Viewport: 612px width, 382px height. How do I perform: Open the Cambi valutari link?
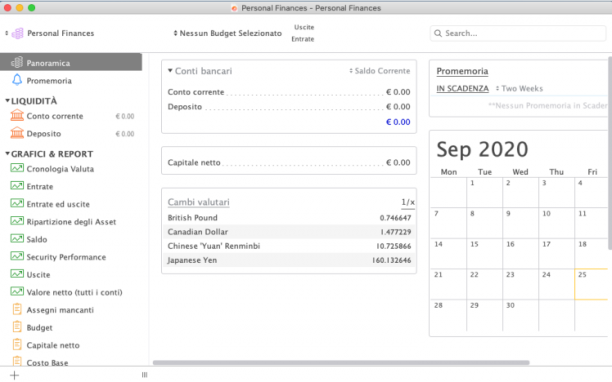click(198, 202)
